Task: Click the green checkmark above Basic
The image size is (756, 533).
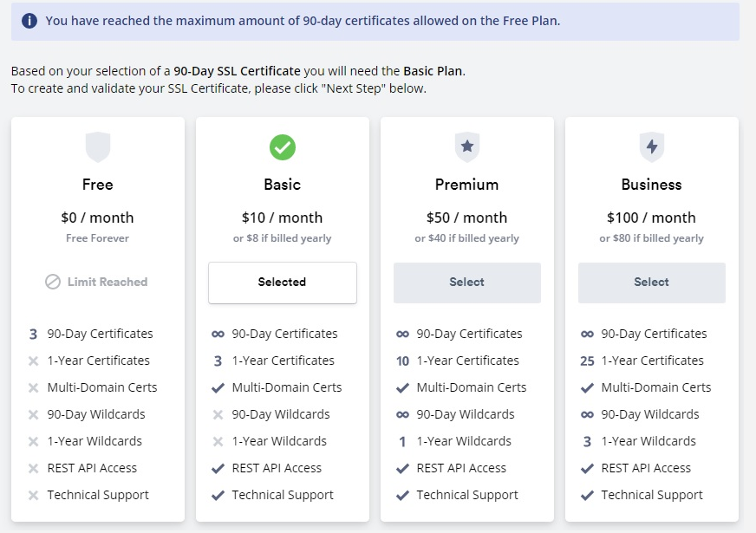Action: (282, 147)
